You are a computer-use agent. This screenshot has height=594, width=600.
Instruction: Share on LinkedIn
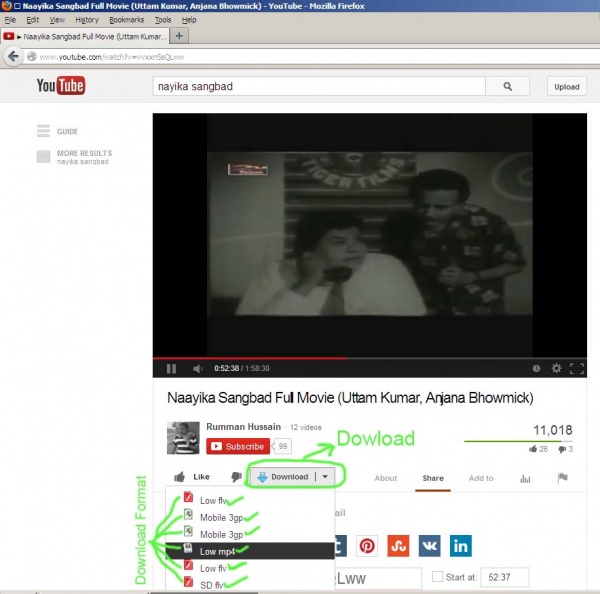(x=461, y=546)
